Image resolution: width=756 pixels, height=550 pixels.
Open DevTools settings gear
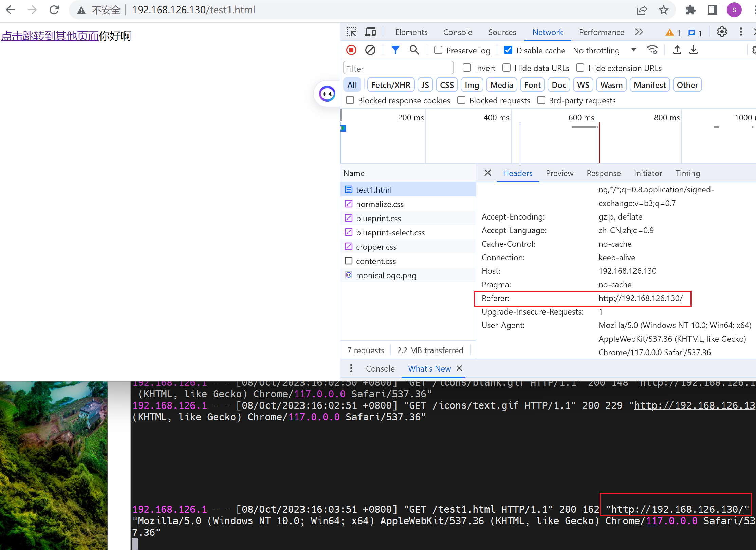coord(722,32)
